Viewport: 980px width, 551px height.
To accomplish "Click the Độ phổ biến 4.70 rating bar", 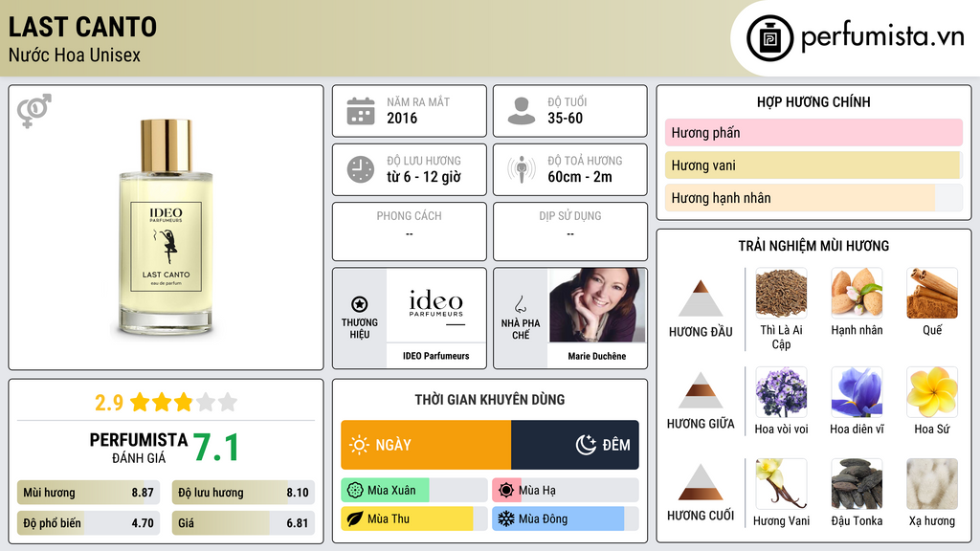I will (89, 523).
